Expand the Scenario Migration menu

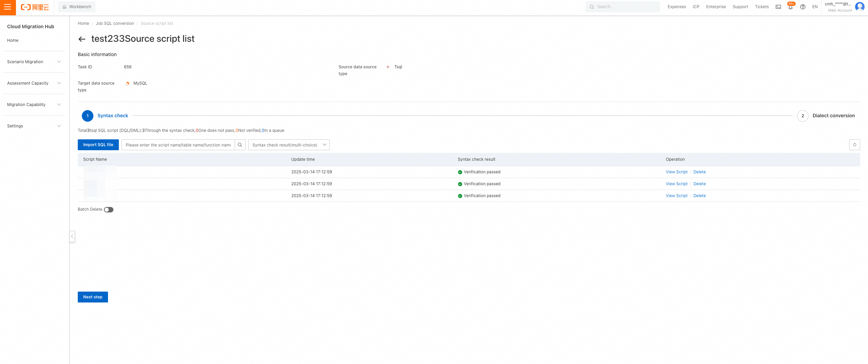[x=34, y=62]
